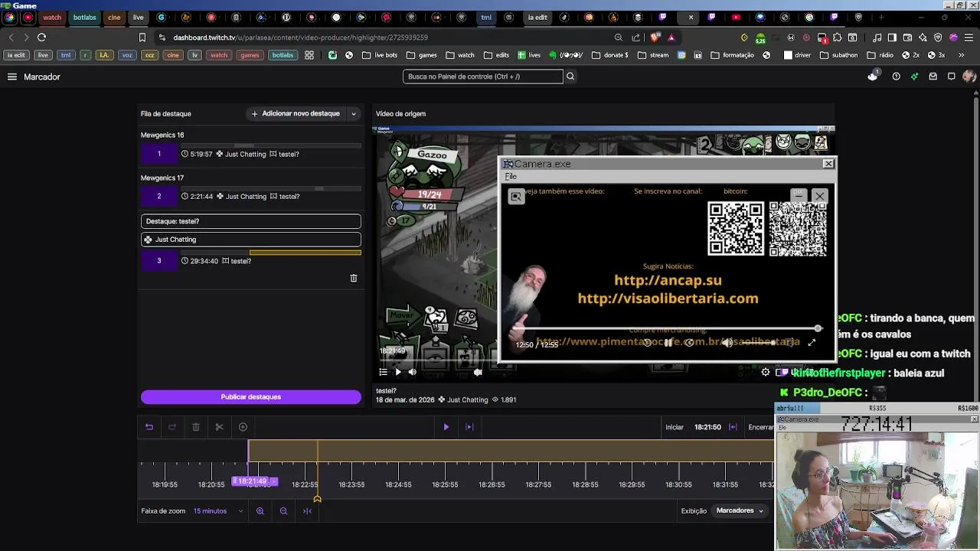Switch to the tml browser tab

click(486, 17)
